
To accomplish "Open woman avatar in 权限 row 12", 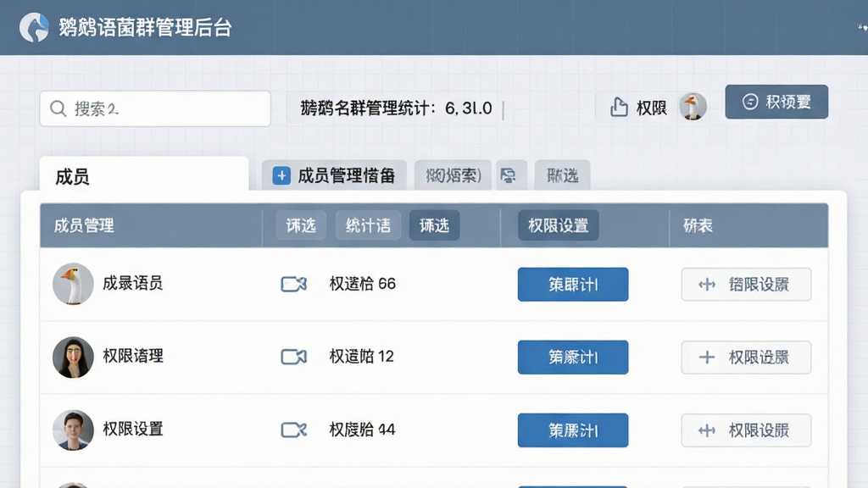I will [73, 357].
